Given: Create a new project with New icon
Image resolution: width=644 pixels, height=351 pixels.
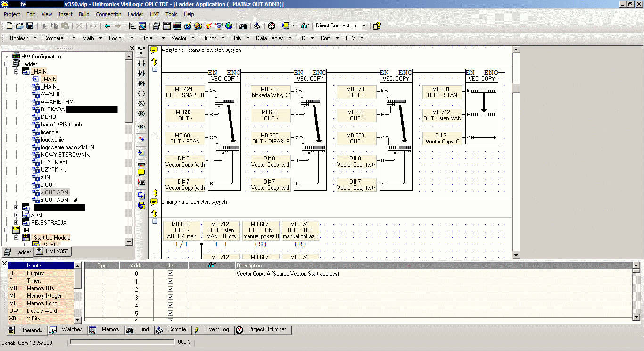Looking at the screenshot, I should [x=9, y=26].
